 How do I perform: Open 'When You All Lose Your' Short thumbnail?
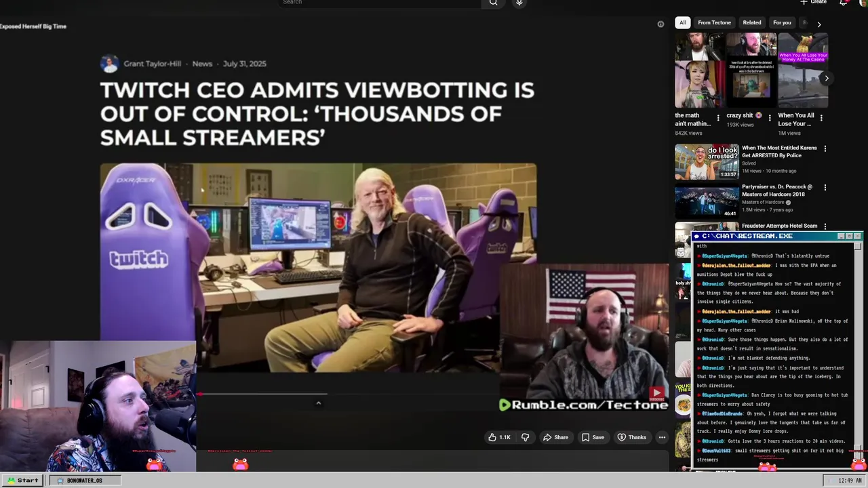point(803,70)
